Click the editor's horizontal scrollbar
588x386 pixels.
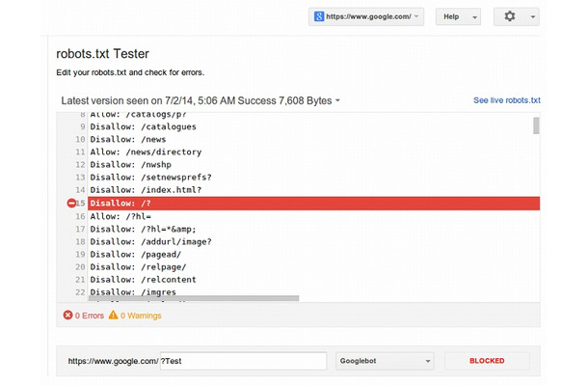pos(194,298)
